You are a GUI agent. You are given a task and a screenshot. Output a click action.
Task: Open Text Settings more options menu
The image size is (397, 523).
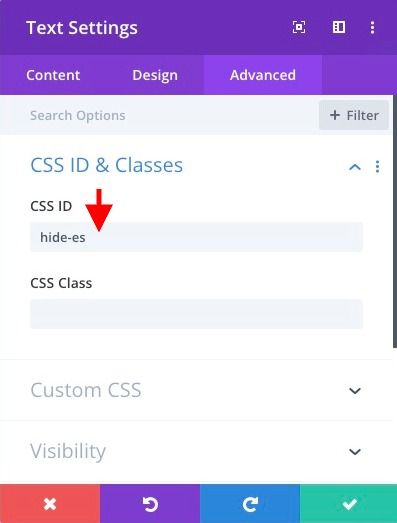pyautogui.click(x=372, y=27)
